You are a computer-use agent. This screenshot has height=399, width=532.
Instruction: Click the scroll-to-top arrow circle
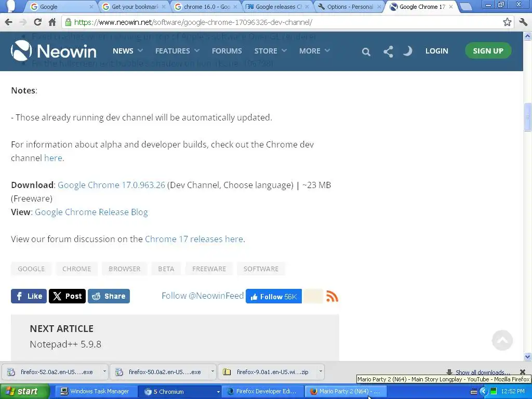pyautogui.click(x=502, y=340)
